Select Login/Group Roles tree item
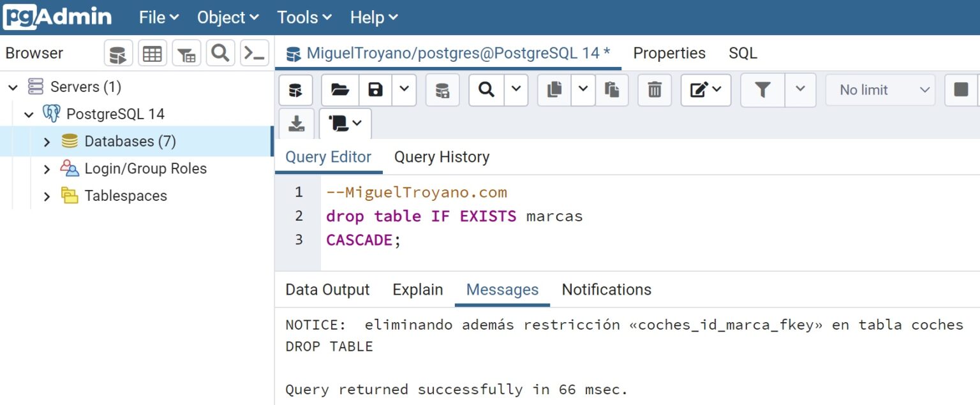 [145, 169]
